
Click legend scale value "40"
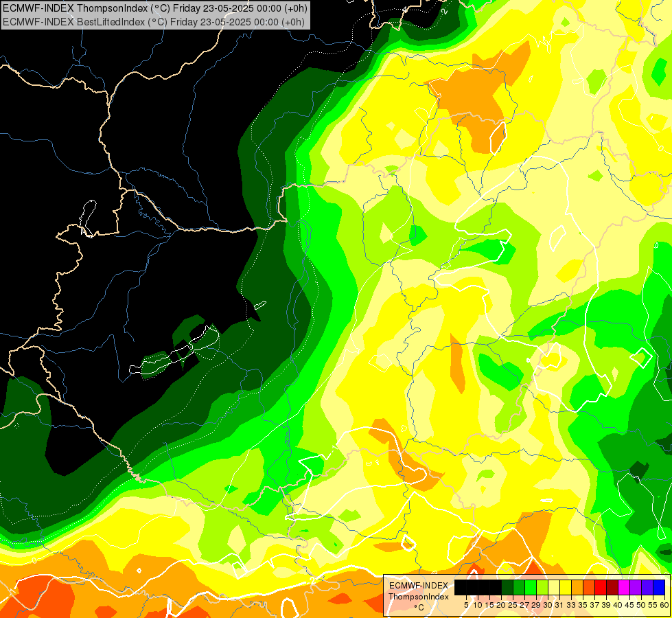point(617,605)
